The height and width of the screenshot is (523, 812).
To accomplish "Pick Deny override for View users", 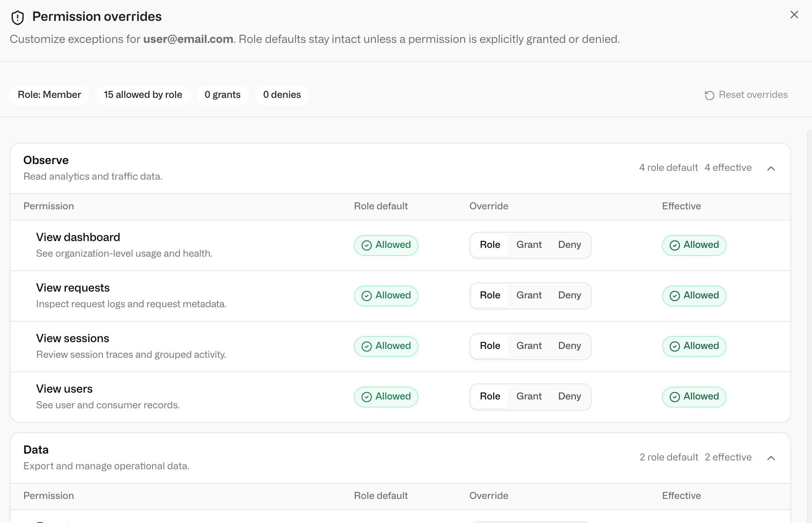I will (569, 397).
